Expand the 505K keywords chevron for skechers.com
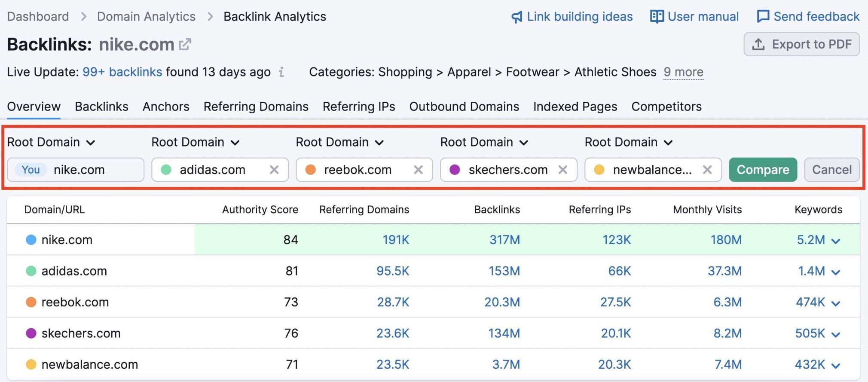Screen dimensions: 868x382 click(x=836, y=335)
